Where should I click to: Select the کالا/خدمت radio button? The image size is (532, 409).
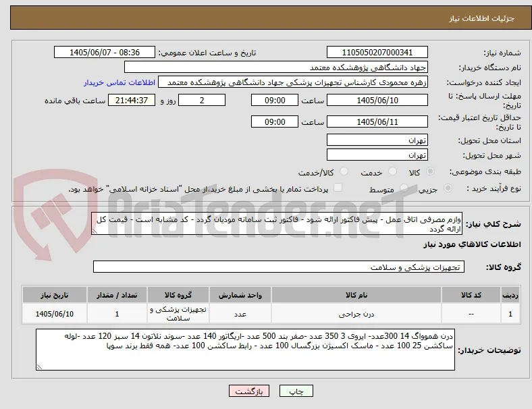coord(344,171)
